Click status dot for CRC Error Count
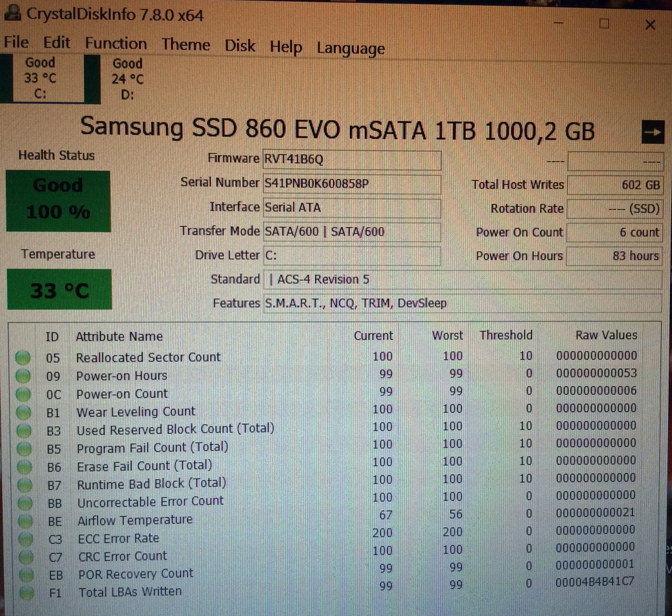Screen dimensions: 672x616 (26, 557)
